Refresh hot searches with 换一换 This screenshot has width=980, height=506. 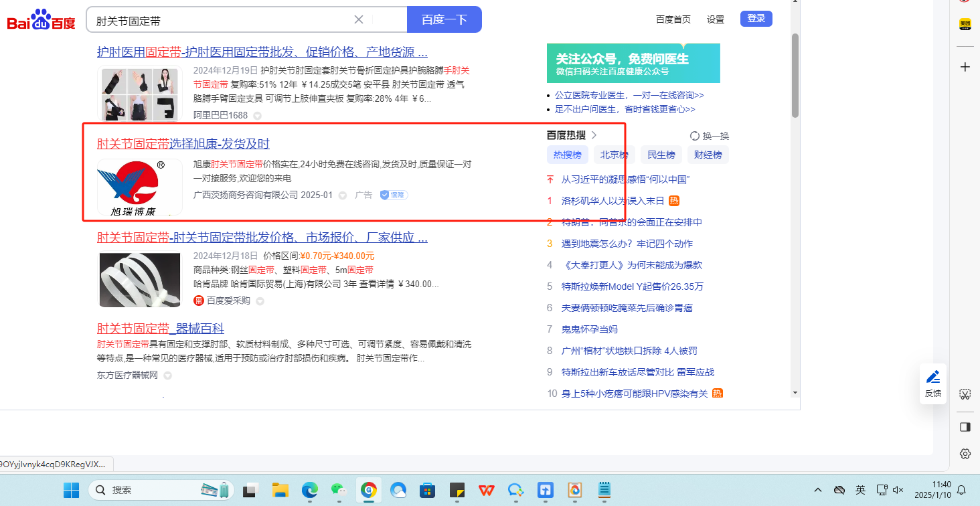pos(710,136)
